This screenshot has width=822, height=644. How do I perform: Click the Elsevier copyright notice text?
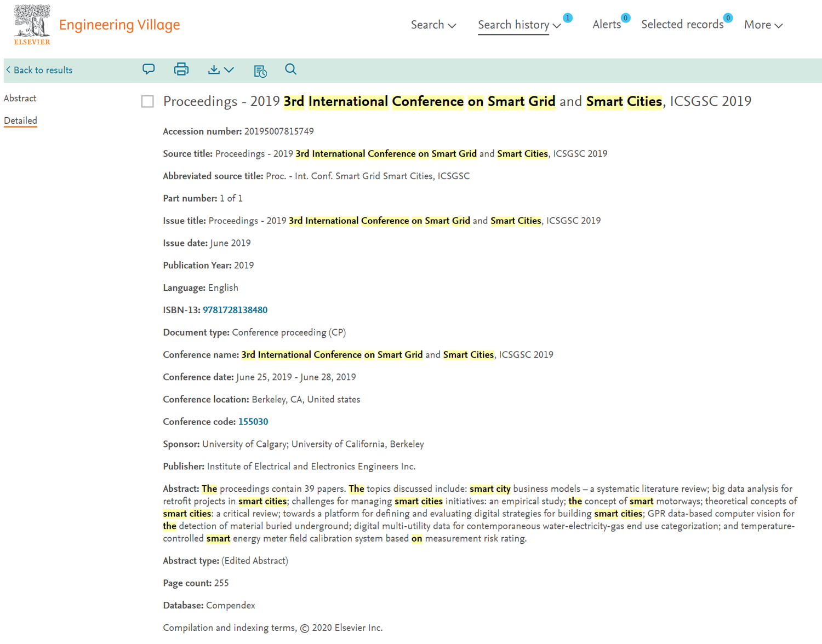pyautogui.click(x=273, y=628)
